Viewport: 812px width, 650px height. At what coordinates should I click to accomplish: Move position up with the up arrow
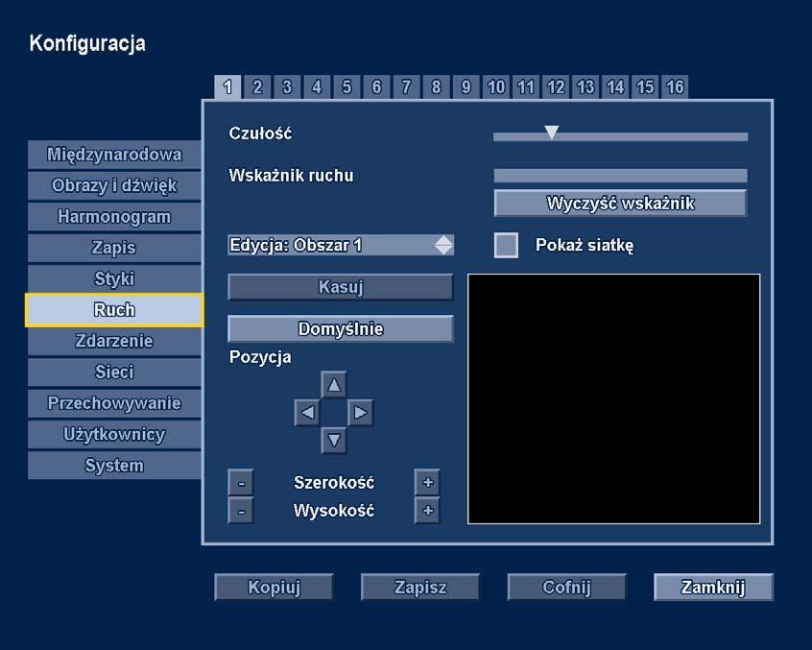pos(334,385)
